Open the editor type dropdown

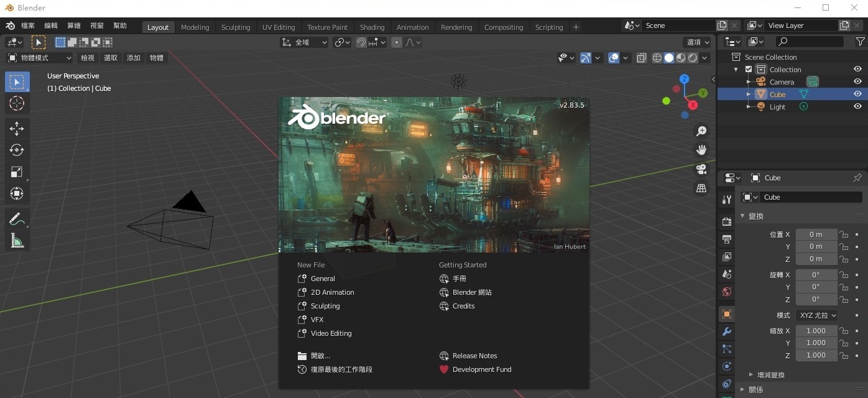[14, 41]
